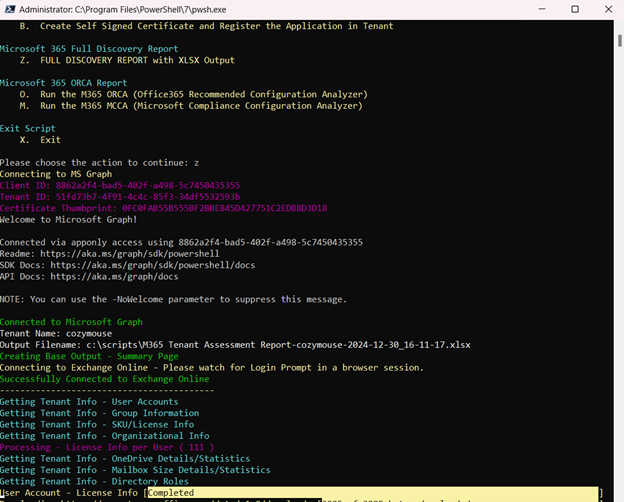This screenshot has width=624, height=502.
Task: Click the PowerShell icon in title bar
Action: (10, 9)
